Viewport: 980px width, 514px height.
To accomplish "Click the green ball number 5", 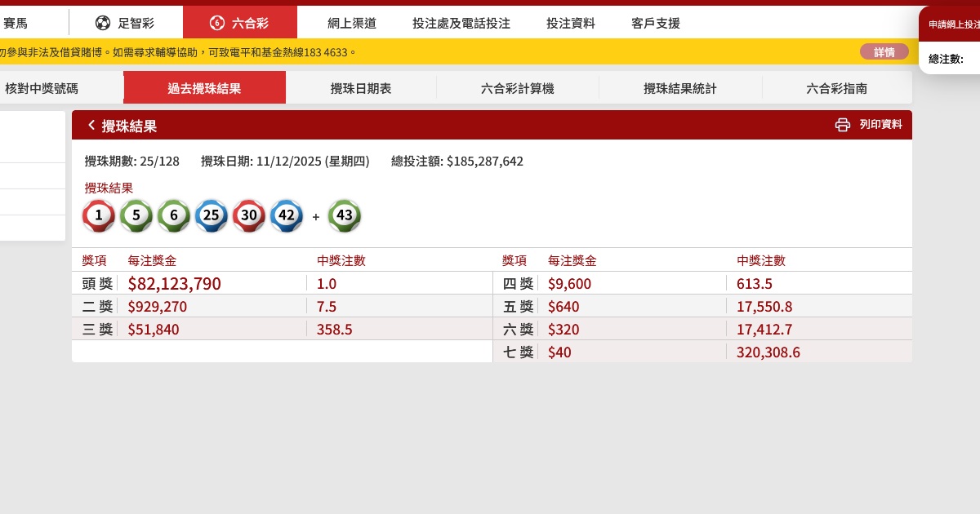I will (x=136, y=216).
